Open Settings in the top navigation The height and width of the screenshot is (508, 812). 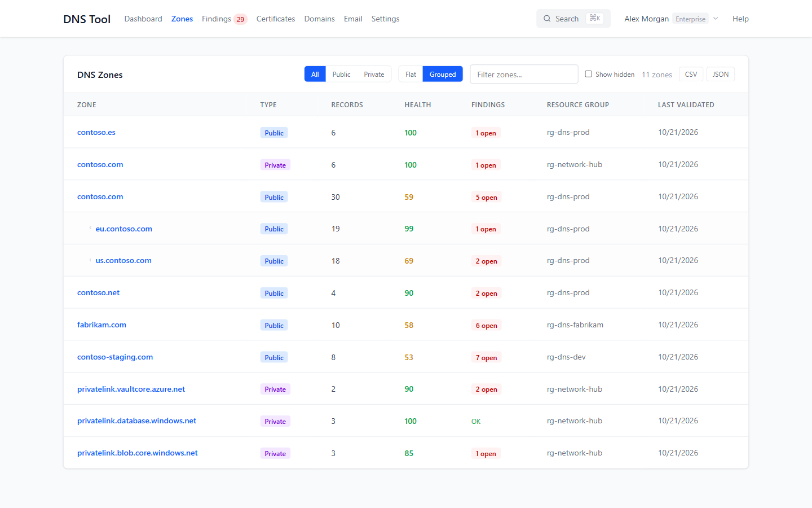point(385,19)
